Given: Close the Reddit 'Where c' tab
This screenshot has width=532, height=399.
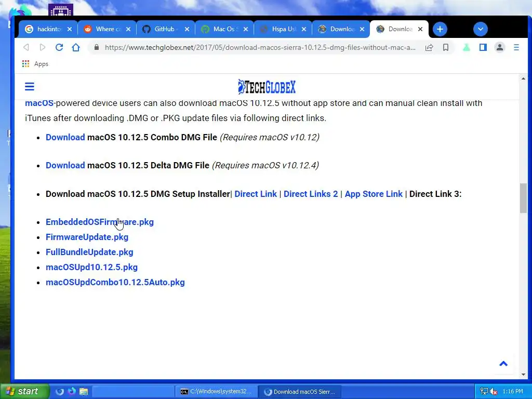Looking at the screenshot, I should [x=128, y=29].
